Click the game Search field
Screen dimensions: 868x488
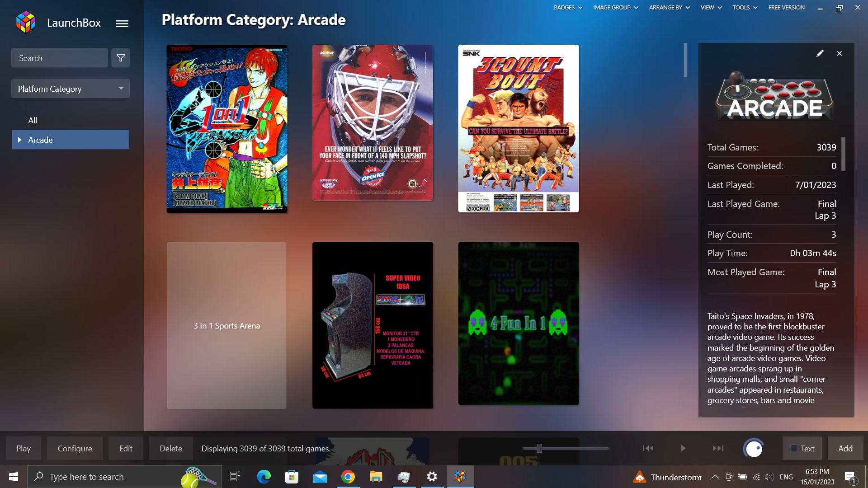(x=60, y=58)
